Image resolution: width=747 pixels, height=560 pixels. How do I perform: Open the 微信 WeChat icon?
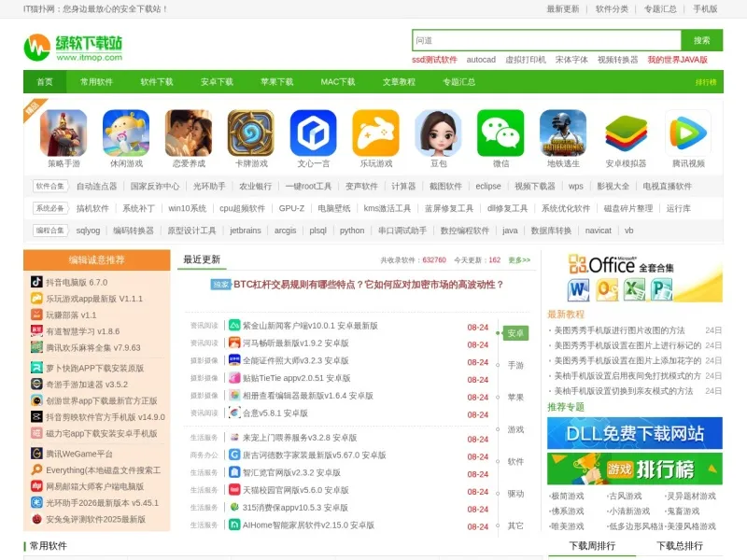coord(500,133)
